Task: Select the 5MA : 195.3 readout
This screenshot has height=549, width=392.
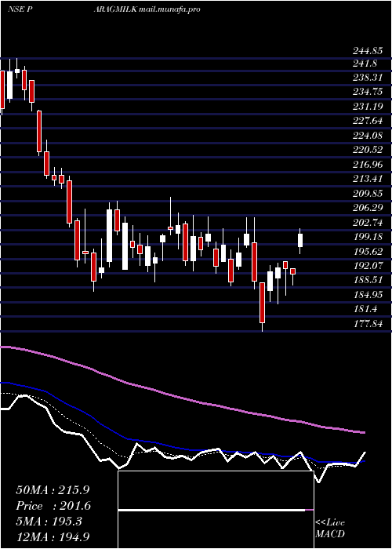Action: pos(49,522)
